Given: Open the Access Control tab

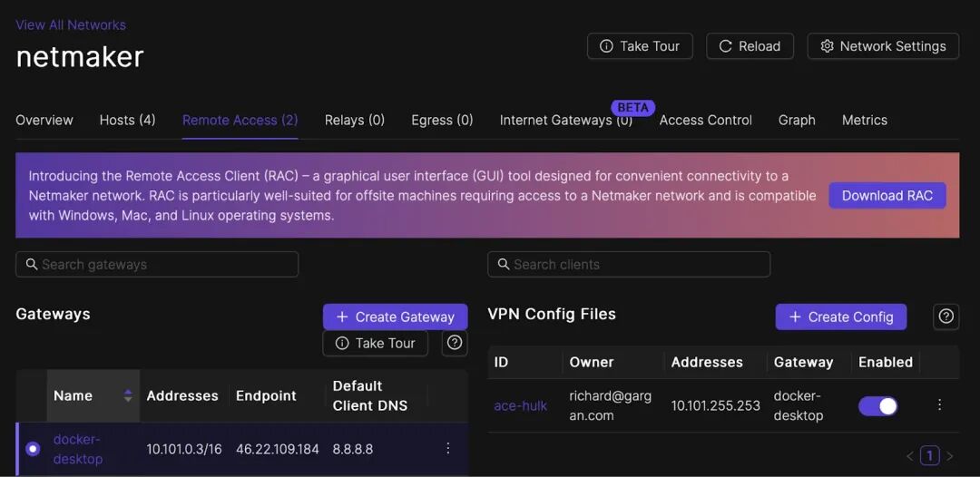Looking at the screenshot, I should [706, 120].
